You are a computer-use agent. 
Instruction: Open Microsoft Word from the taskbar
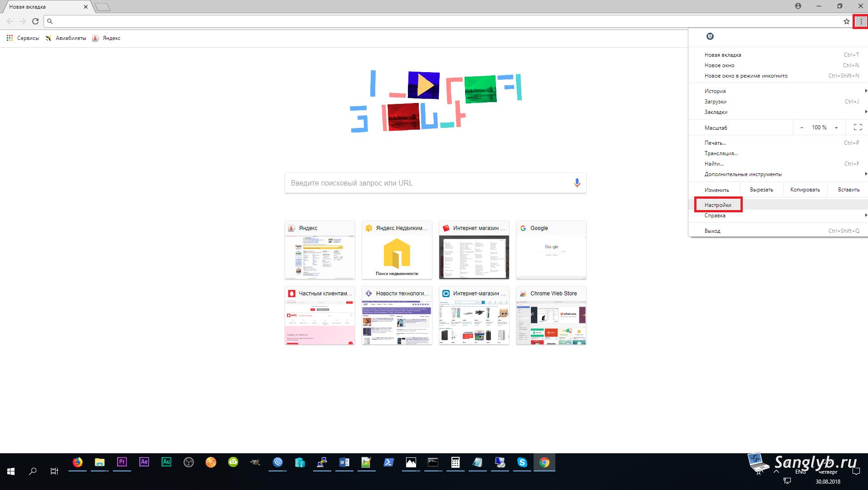tap(344, 462)
